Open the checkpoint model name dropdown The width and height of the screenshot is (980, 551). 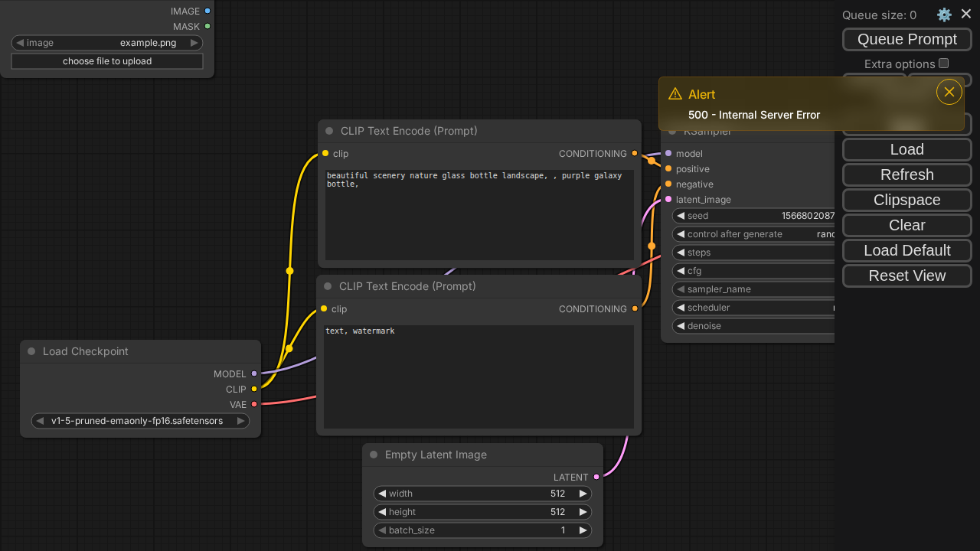click(x=140, y=421)
